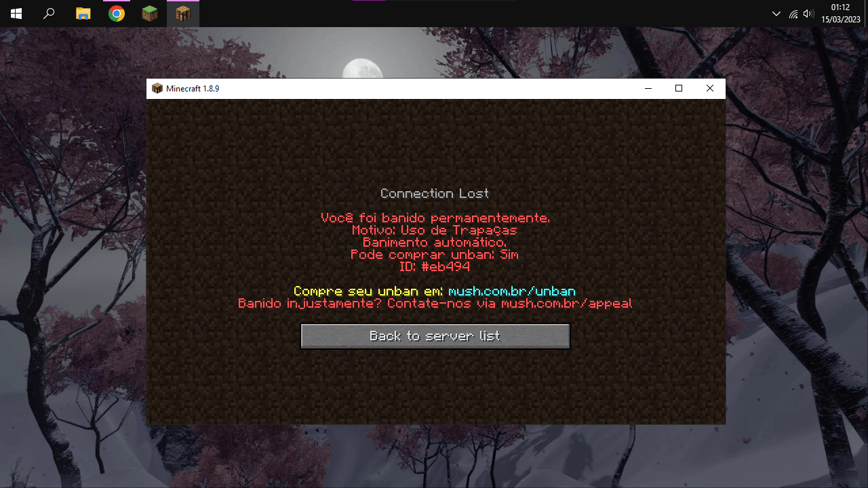Click the mush.com.br/appeal appeal text

566,304
